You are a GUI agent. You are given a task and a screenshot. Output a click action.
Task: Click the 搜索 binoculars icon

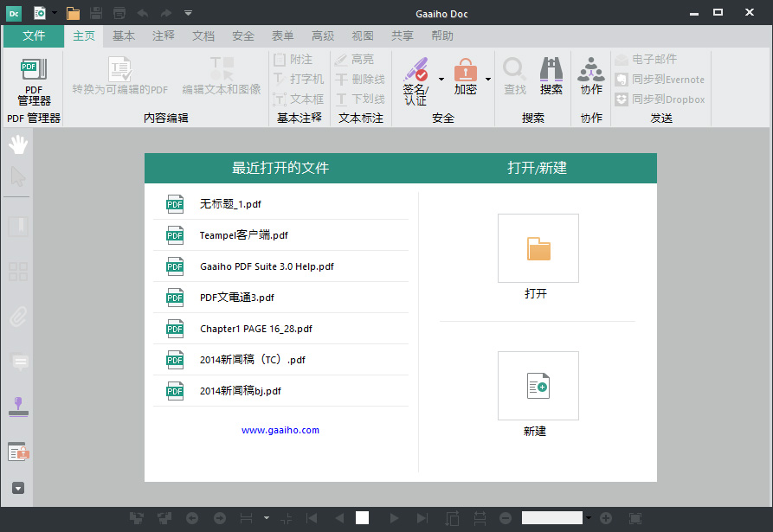[551, 69]
